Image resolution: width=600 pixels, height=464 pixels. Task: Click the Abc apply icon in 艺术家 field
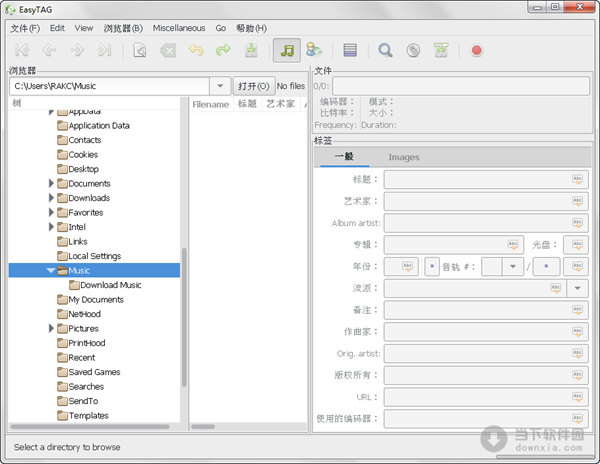pos(577,201)
